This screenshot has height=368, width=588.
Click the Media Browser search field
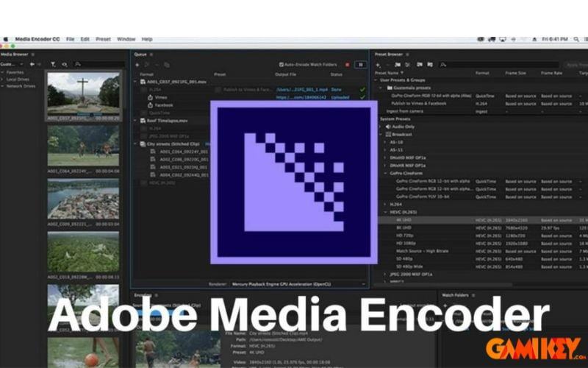99,65
